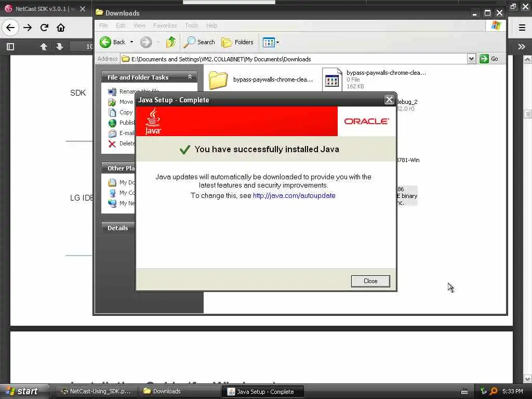Click the Up folder icon in Downloads
This screenshot has height=399, width=532.
[170, 42]
